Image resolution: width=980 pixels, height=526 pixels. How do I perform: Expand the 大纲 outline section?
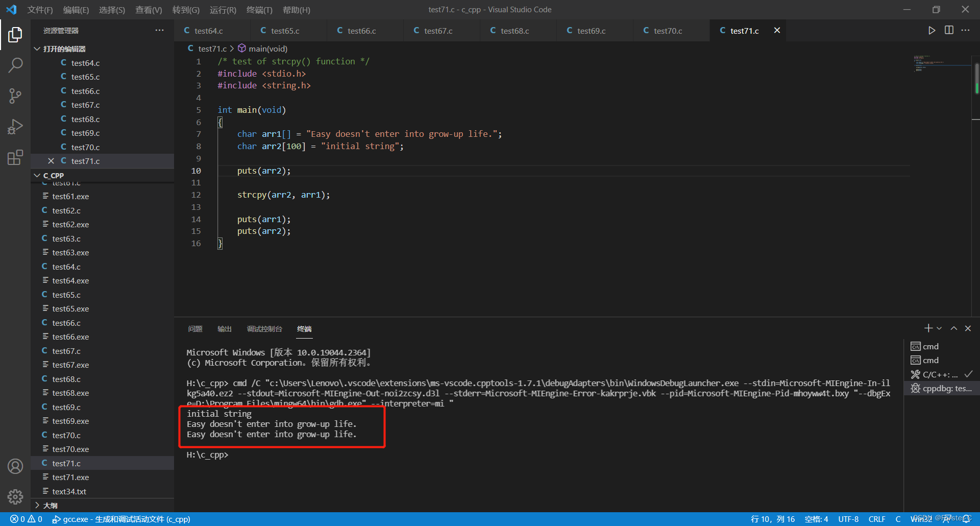pyautogui.click(x=102, y=506)
